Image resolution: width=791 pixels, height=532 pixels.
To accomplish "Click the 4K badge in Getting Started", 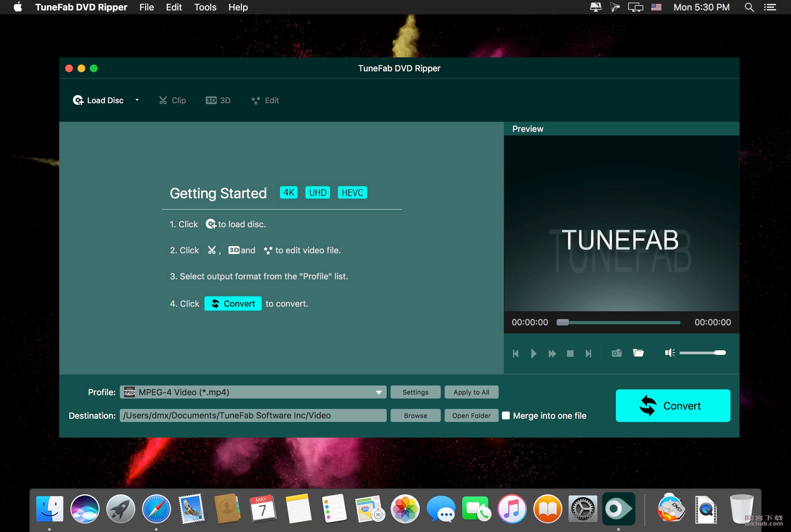I will coord(289,193).
